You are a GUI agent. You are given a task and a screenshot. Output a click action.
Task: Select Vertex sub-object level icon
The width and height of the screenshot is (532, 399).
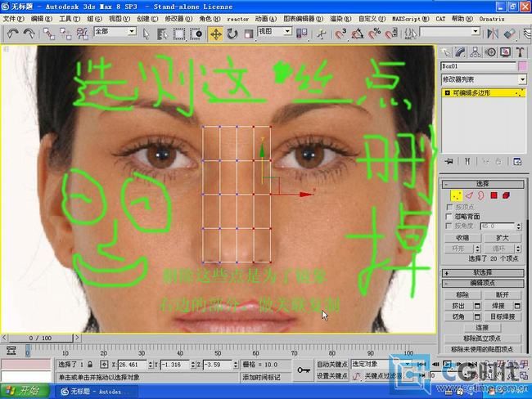[457, 195]
